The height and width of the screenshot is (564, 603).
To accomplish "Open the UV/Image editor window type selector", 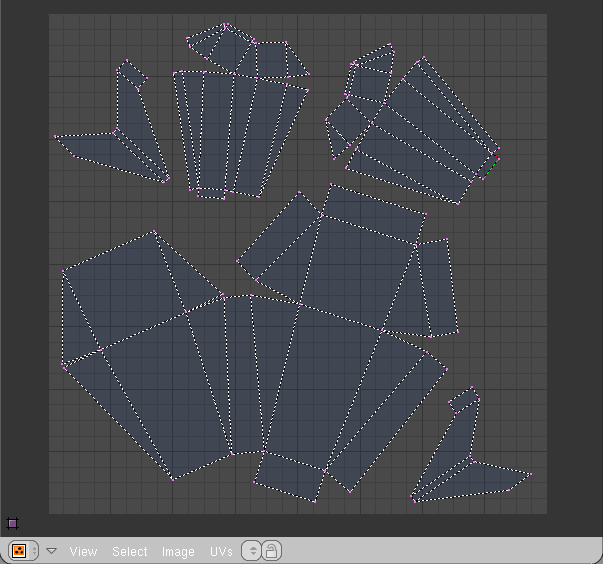I will [x=23, y=551].
